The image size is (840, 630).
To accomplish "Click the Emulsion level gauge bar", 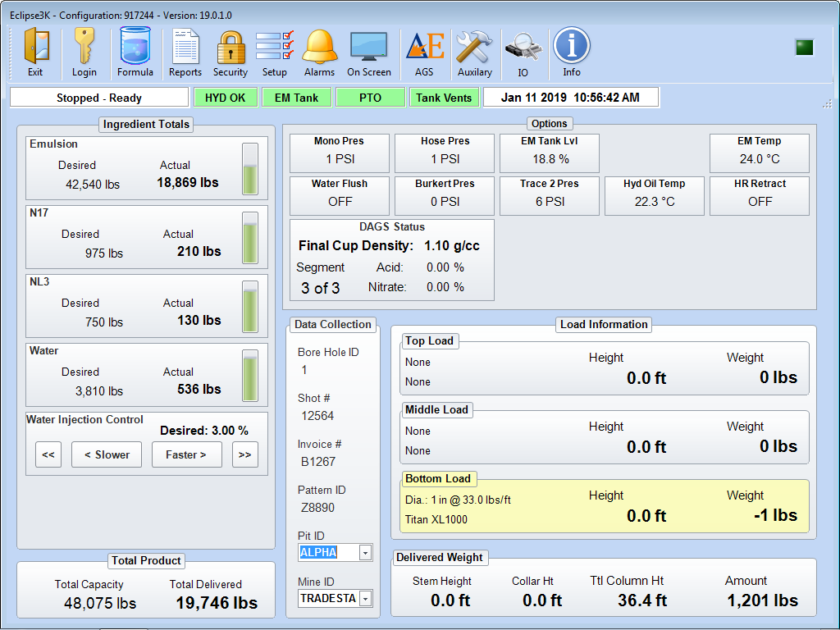I will point(250,170).
